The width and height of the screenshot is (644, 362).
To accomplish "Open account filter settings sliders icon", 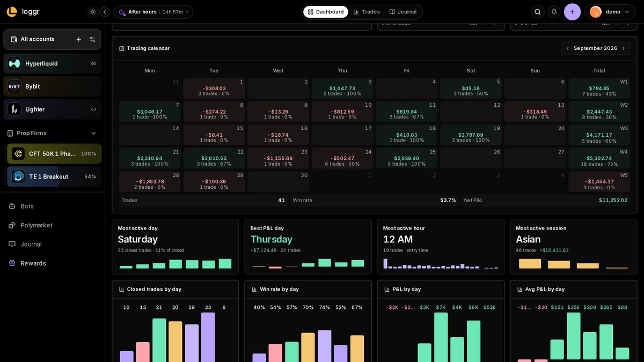I will click(x=92, y=39).
